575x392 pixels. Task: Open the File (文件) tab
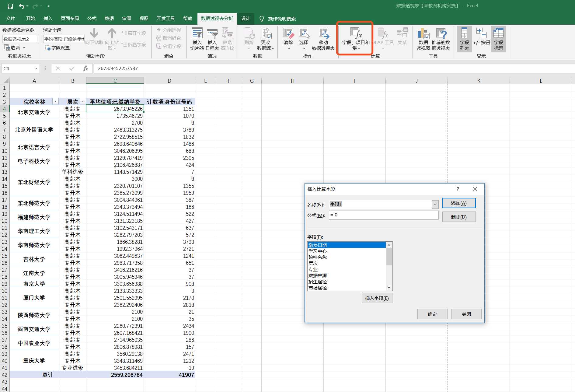point(11,19)
